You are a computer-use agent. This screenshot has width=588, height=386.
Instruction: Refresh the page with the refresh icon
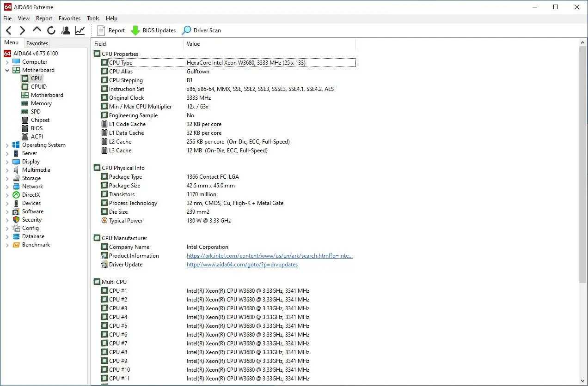51,30
